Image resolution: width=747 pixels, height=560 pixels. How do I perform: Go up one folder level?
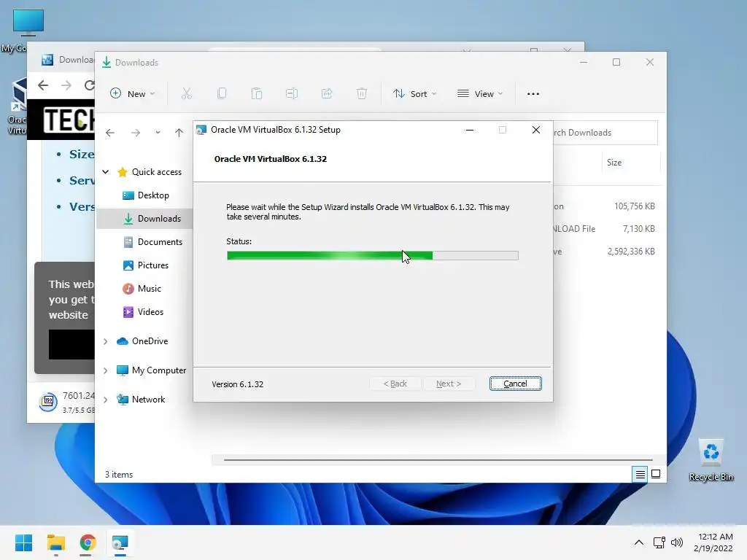(x=179, y=133)
